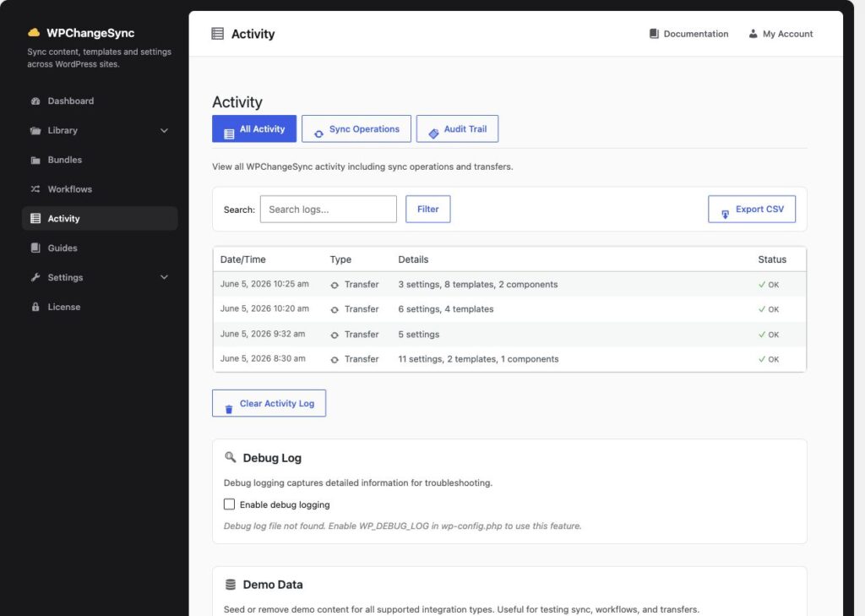This screenshot has width=865, height=616.
Task: Click the Workflows shuffle icon in sidebar
Action: 35,189
